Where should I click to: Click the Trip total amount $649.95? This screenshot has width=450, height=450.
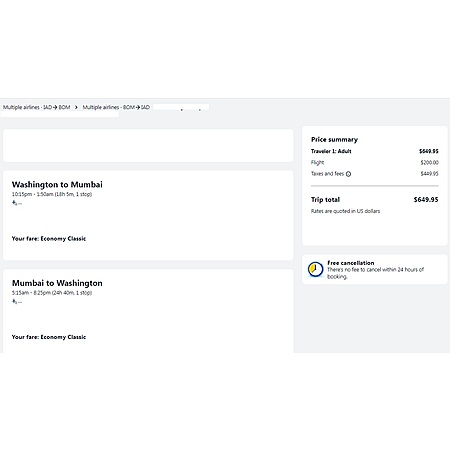pos(426,200)
